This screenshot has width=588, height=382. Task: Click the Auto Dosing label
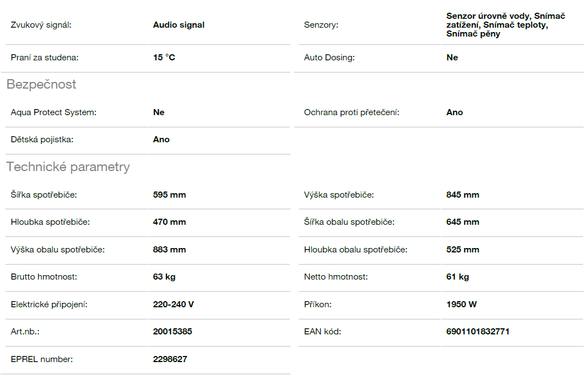[329, 58]
